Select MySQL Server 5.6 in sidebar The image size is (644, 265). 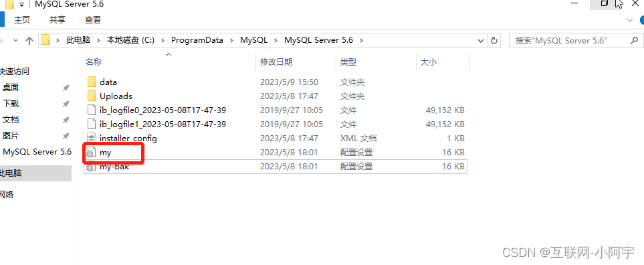[x=37, y=152]
